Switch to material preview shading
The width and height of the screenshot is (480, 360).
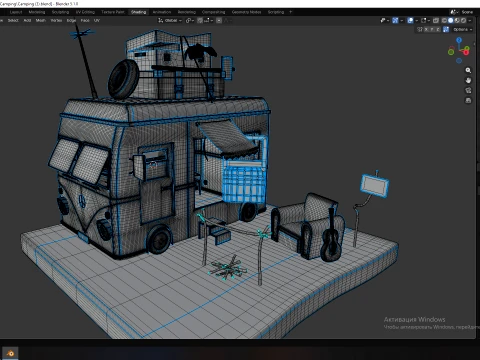[x=457, y=20]
